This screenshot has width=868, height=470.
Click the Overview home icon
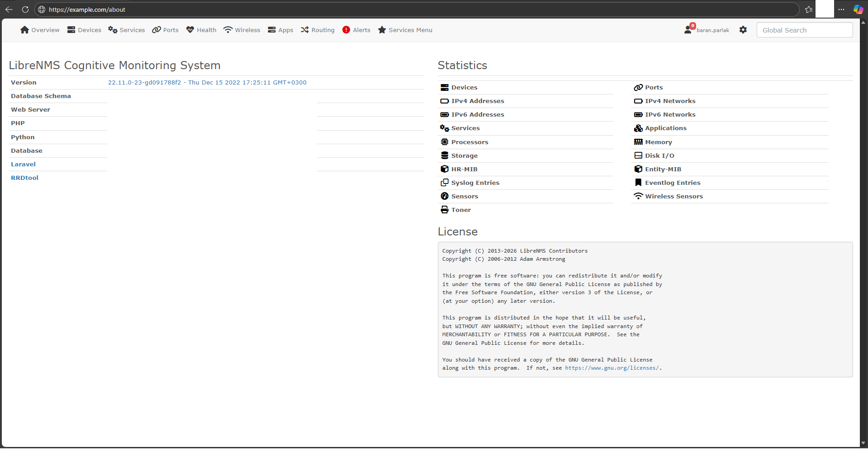coord(24,30)
